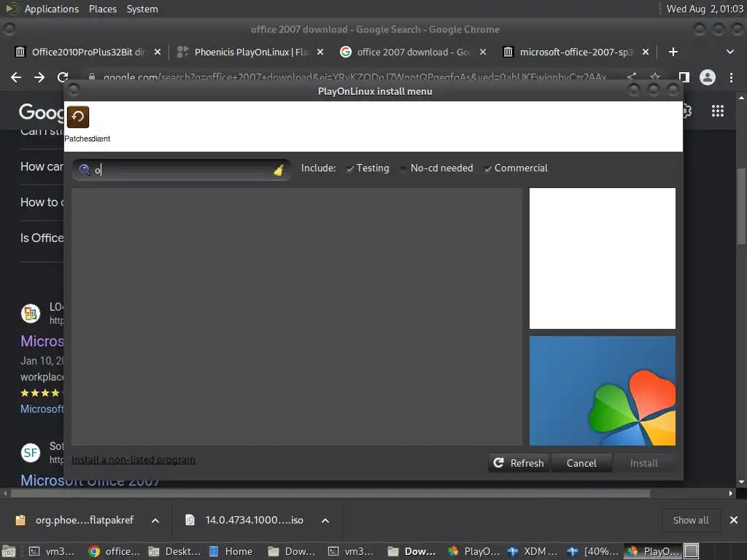Expand options for flatpakref download
Viewport: 747px width, 560px height.
(x=155, y=521)
